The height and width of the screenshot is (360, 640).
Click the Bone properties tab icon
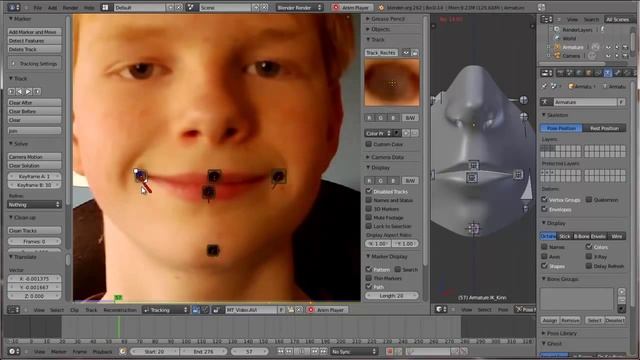(x=618, y=73)
